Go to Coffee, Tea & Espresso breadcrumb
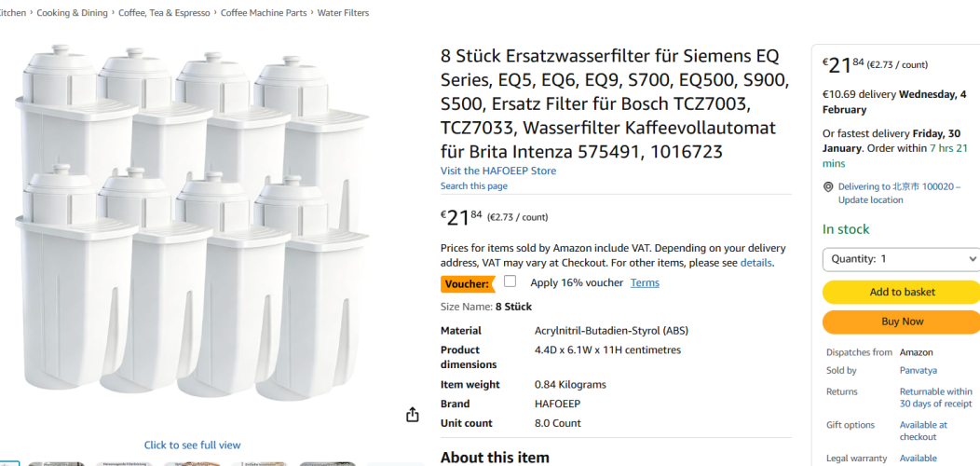This screenshot has width=980, height=466. point(164,13)
